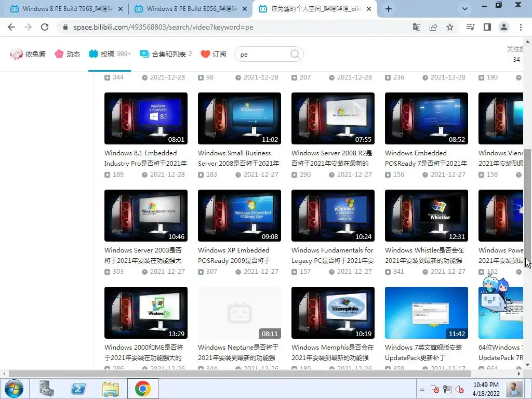Image resolution: width=532 pixels, height=399 pixels.
Task: Open Server Manager from the taskbar
Action: point(46,389)
